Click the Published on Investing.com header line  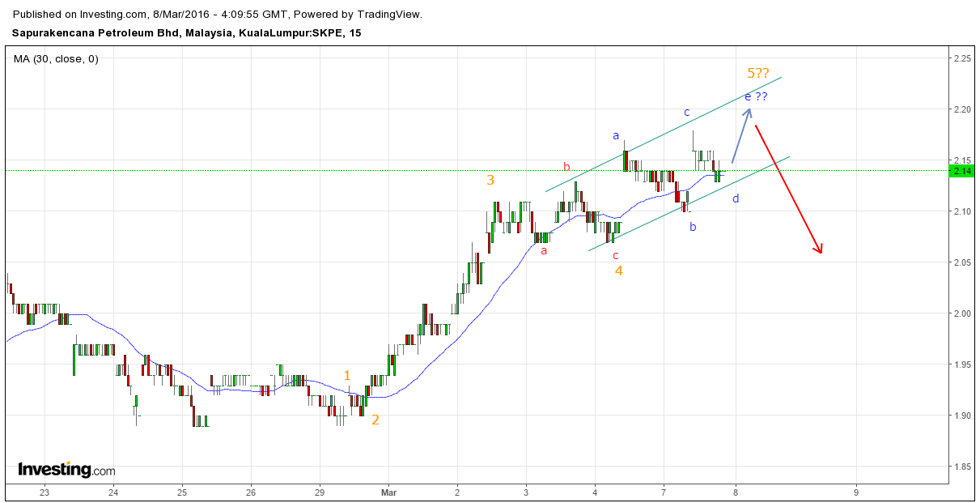tap(218, 15)
